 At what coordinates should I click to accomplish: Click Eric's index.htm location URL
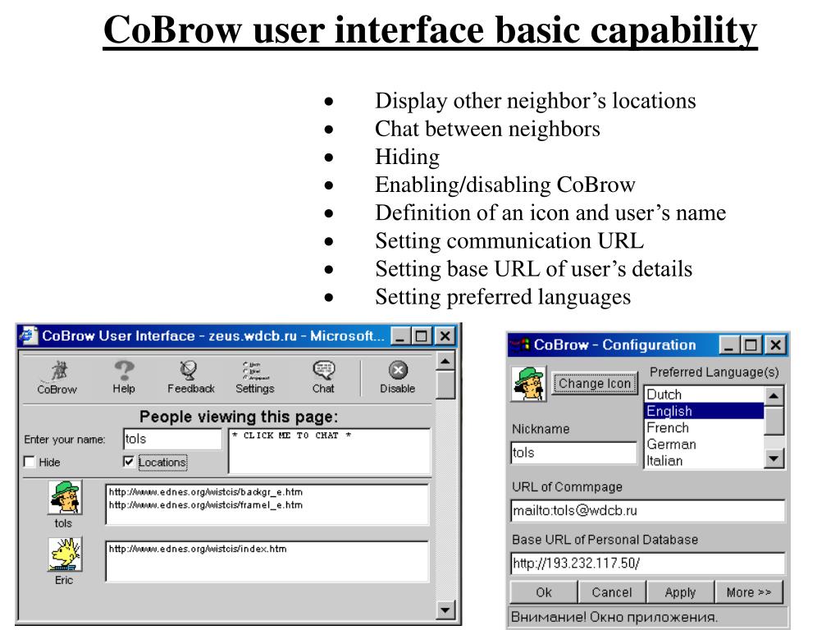point(198,549)
